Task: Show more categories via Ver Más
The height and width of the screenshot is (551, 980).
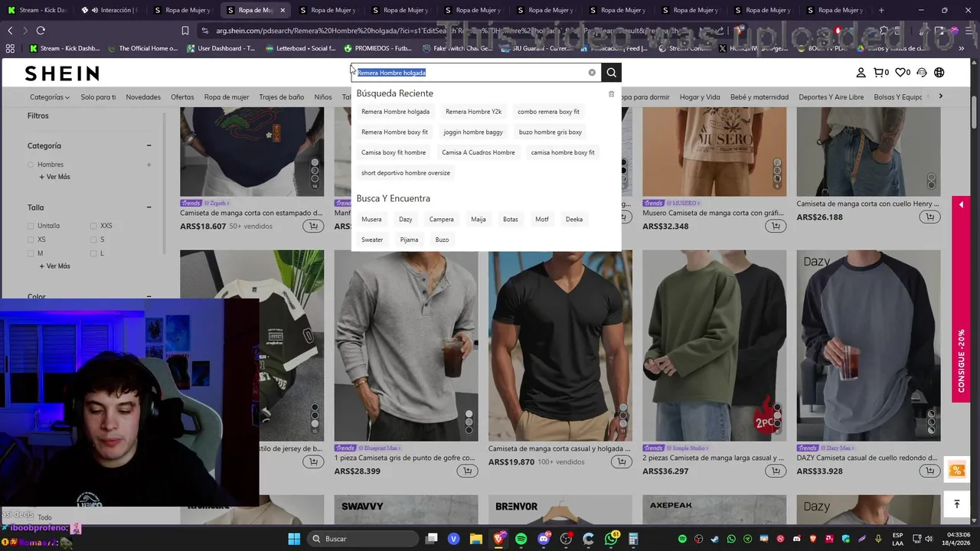Action: point(54,177)
